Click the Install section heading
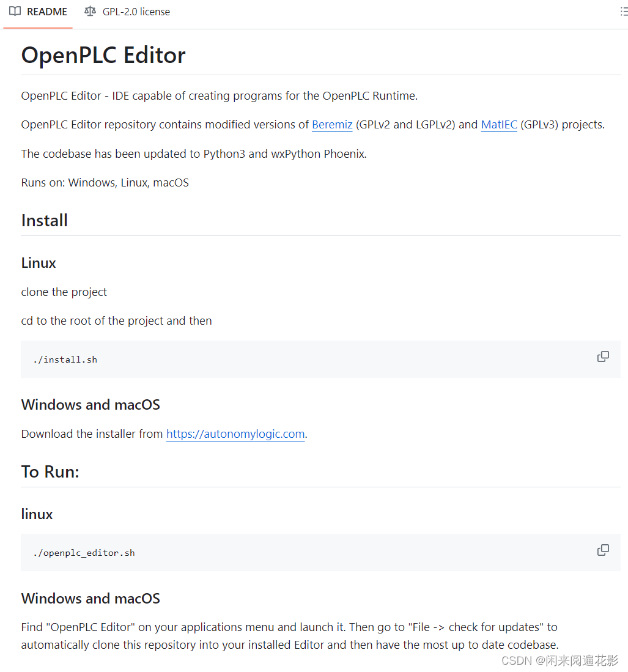Viewport: 628px width, 672px height. click(44, 220)
